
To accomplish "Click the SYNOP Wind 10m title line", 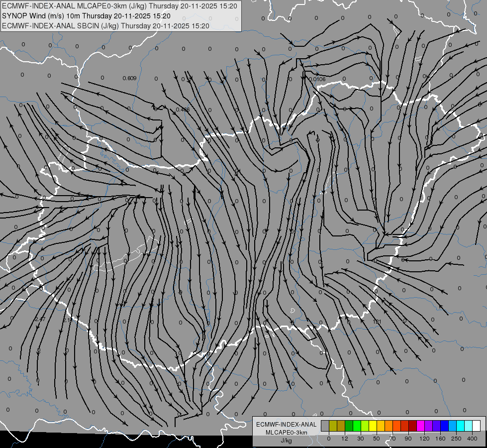I will (x=86, y=16).
